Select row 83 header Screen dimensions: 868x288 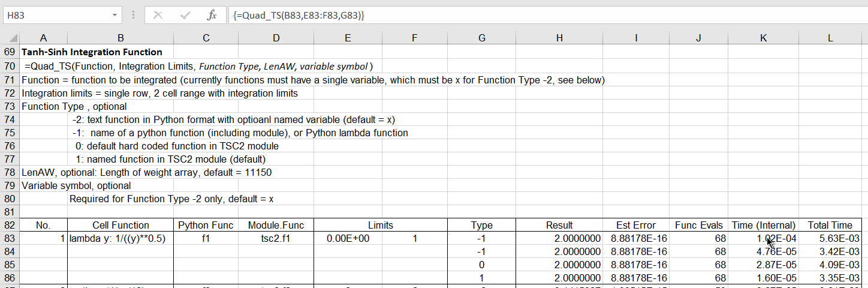(10, 238)
